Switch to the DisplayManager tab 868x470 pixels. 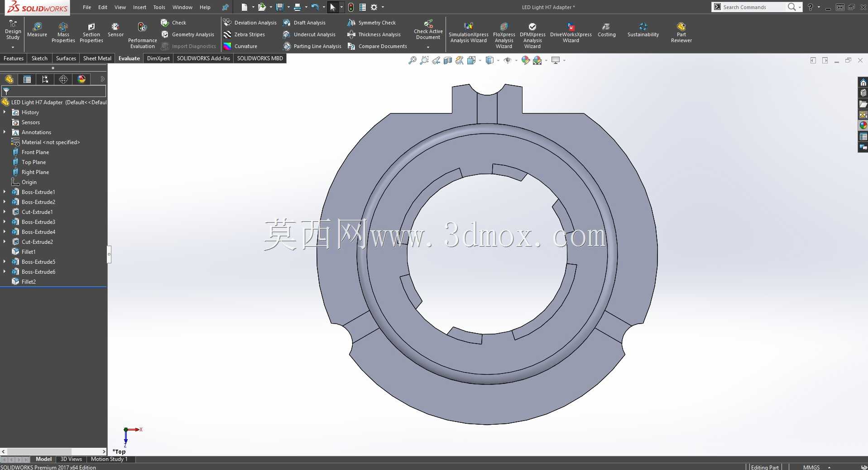[82, 79]
